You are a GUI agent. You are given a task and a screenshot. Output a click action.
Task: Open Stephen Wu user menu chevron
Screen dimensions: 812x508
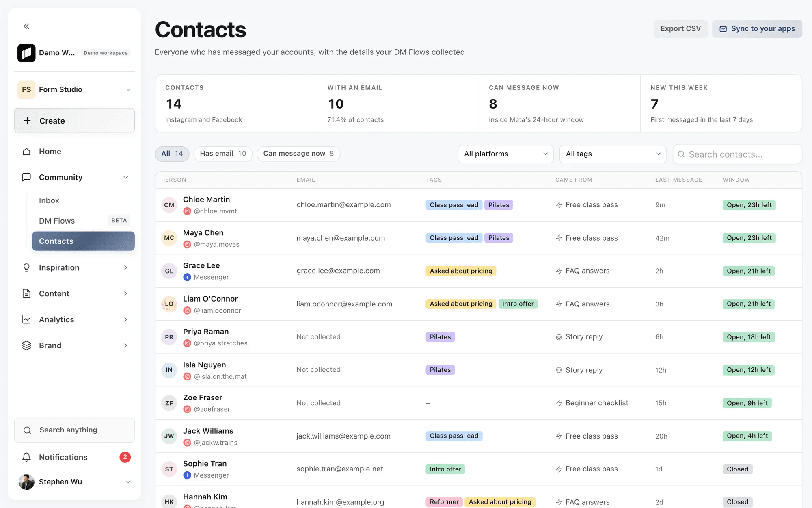(128, 482)
